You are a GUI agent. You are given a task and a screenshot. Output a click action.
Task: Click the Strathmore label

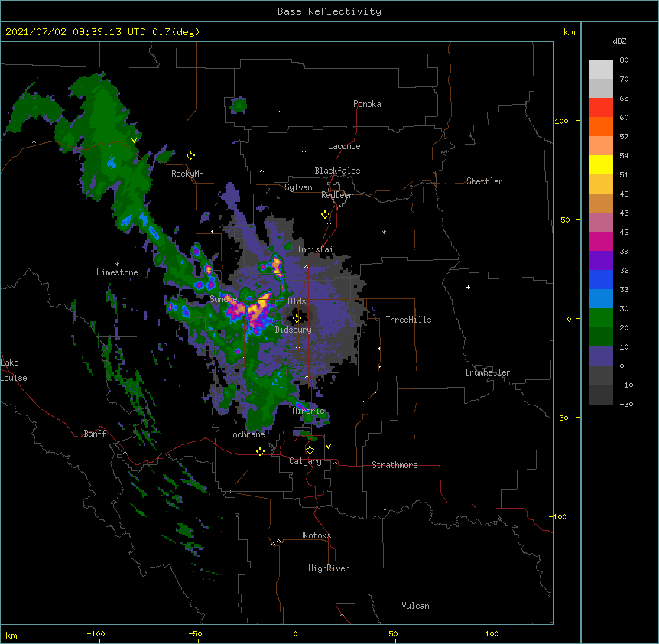[x=394, y=465]
